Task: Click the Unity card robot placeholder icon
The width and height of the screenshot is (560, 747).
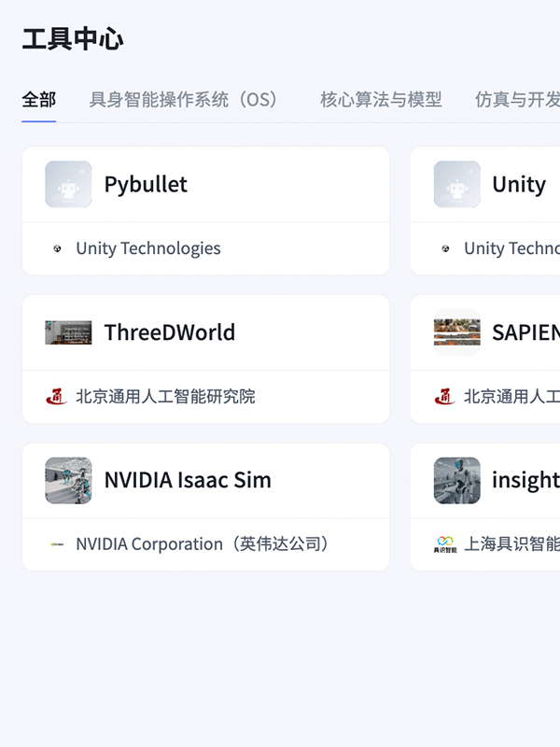Action: click(x=457, y=184)
